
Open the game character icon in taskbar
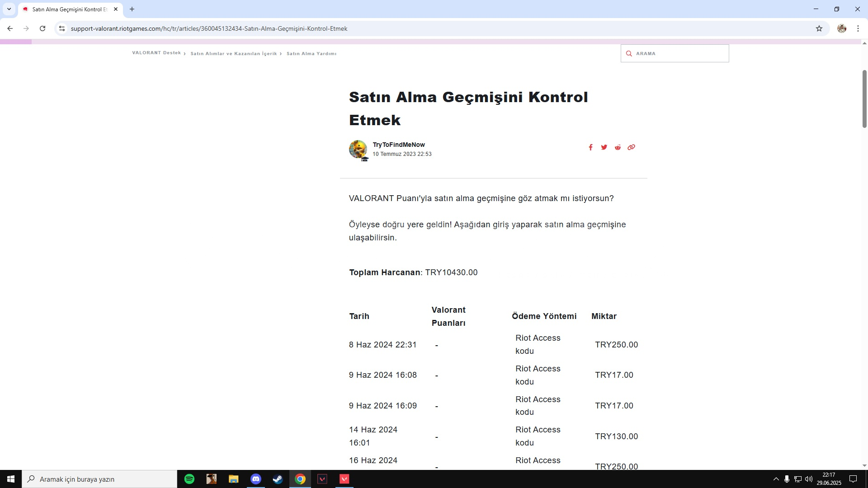click(x=212, y=479)
